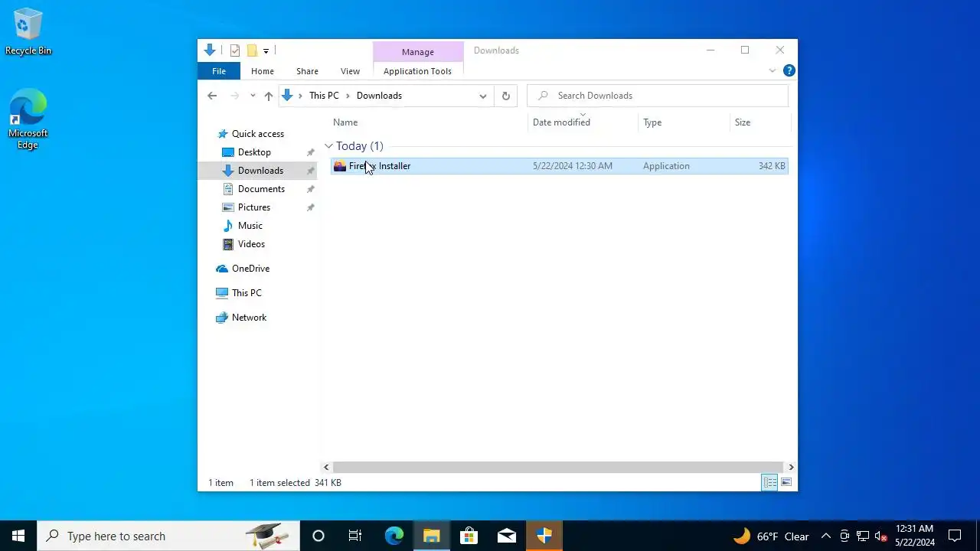Image resolution: width=980 pixels, height=551 pixels.
Task: Click the horizontal scrollbar left arrow
Action: pos(326,467)
